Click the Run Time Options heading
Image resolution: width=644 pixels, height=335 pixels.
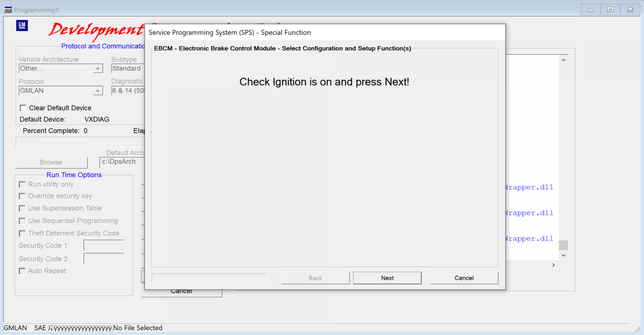(x=74, y=175)
